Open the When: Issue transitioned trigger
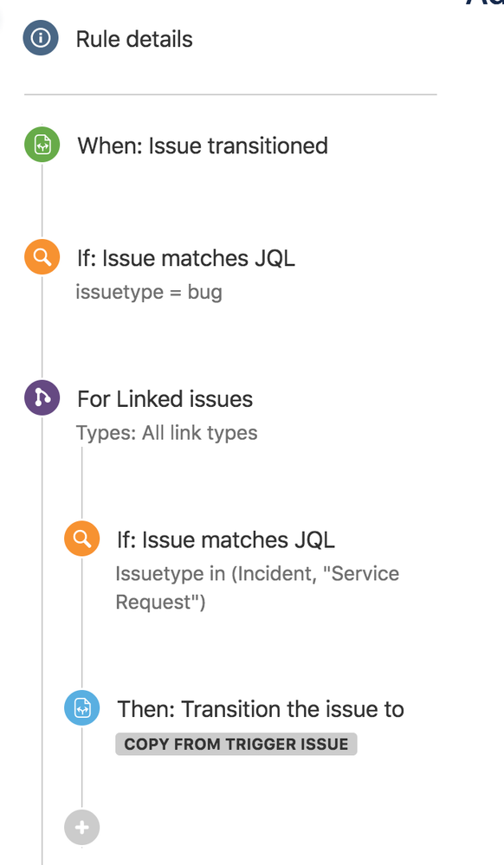Screen dimensions: 504x865 pyautogui.click(x=203, y=145)
